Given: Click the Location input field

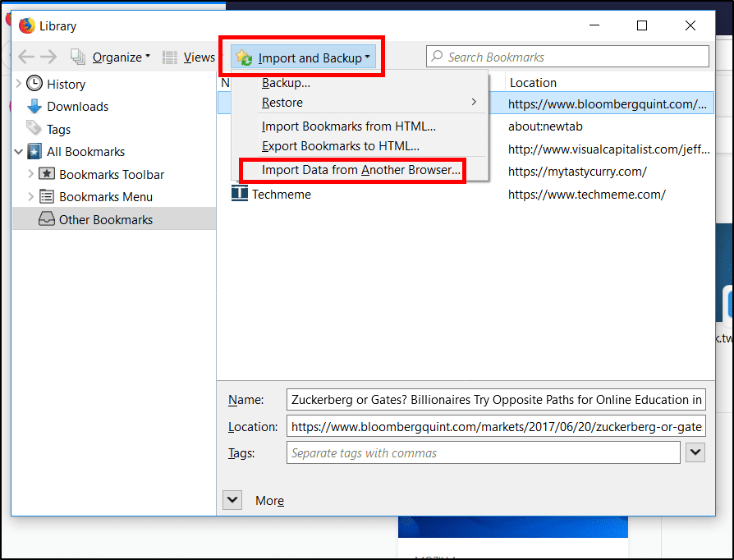Looking at the screenshot, I should (496, 426).
